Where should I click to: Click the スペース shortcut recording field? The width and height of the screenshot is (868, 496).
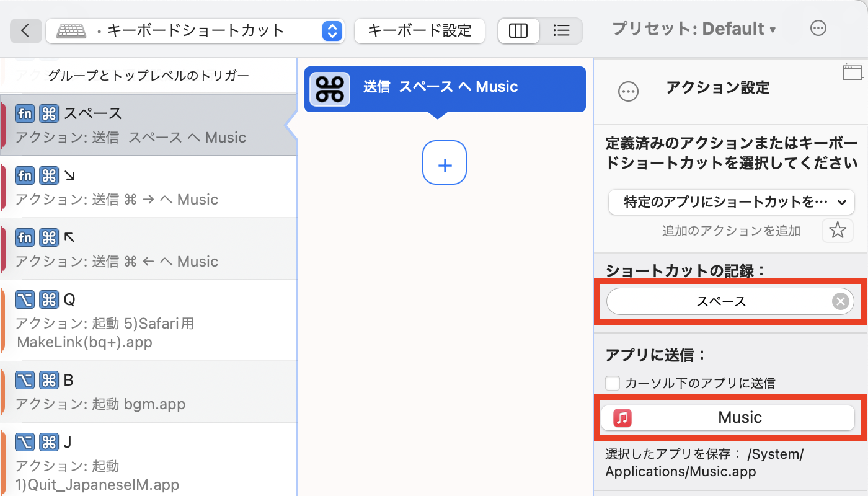coord(730,302)
